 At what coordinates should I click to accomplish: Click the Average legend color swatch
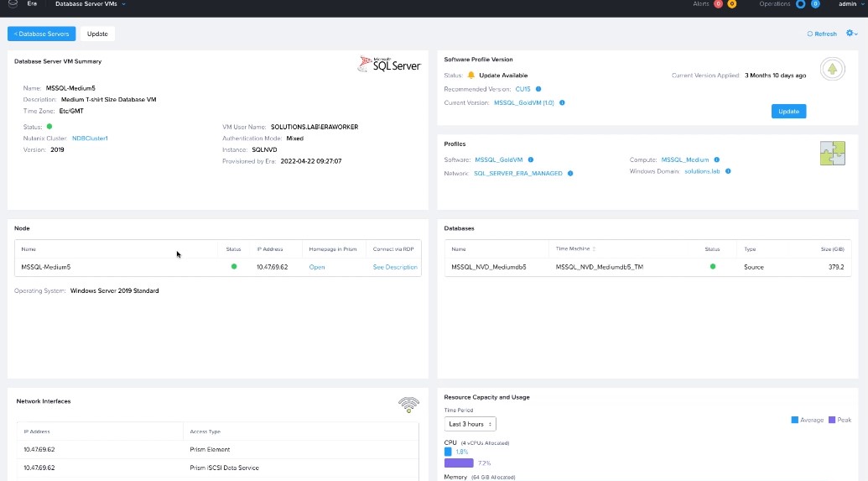point(794,420)
